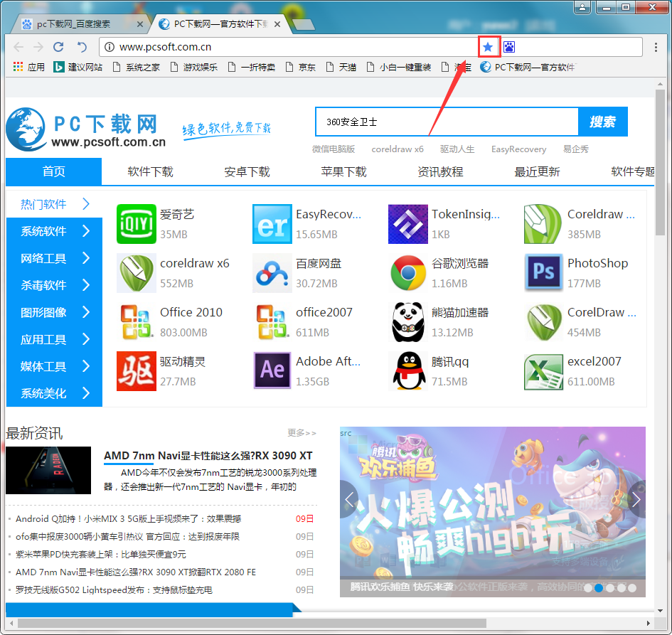Click the www.pcsoft.com.cn address bar
This screenshot has height=635, width=672.
tap(287, 47)
